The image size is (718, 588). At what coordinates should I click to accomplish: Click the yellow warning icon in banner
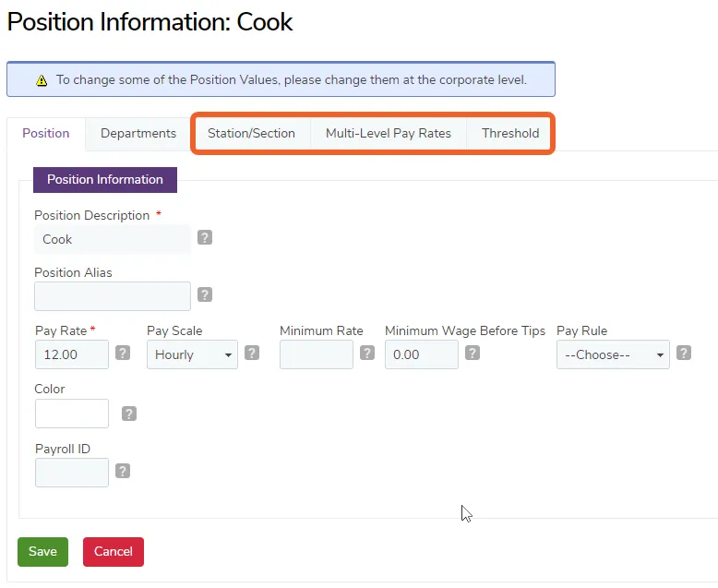[42, 80]
